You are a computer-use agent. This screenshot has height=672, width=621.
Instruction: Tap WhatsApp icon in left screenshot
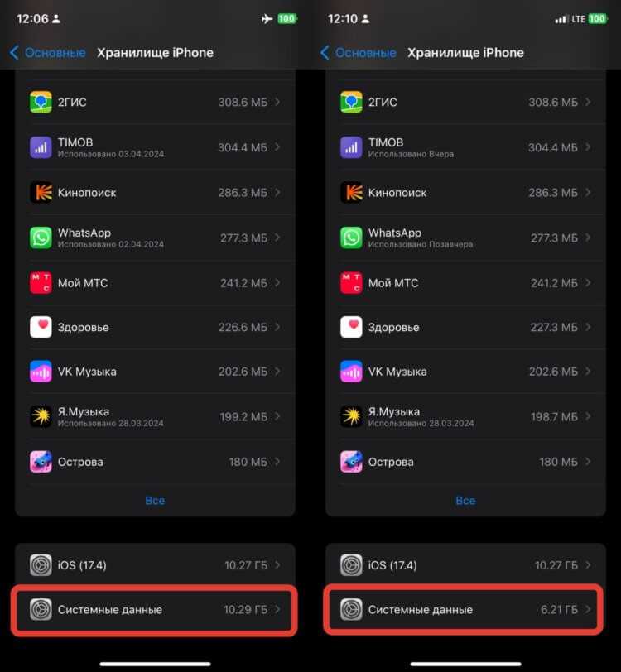[x=41, y=238]
